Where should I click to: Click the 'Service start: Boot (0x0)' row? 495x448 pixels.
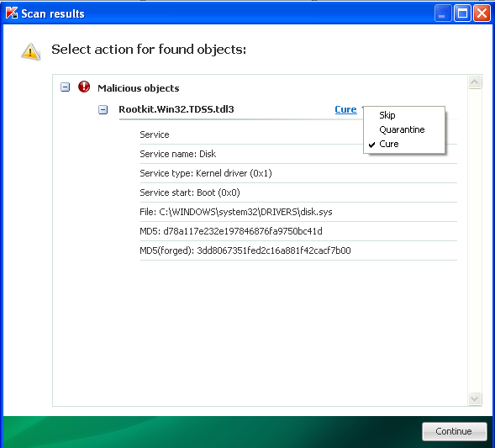click(x=298, y=192)
